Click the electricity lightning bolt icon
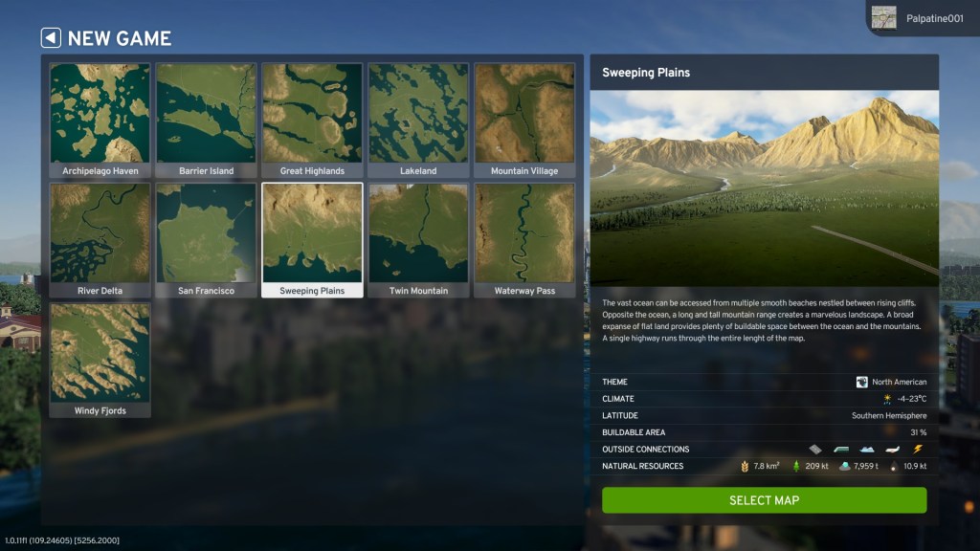Viewport: 980px width, 551px height. [918, 449]
